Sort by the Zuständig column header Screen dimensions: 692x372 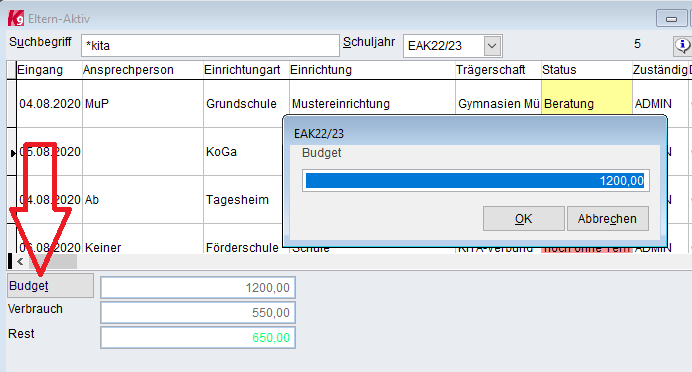[661, 70]
